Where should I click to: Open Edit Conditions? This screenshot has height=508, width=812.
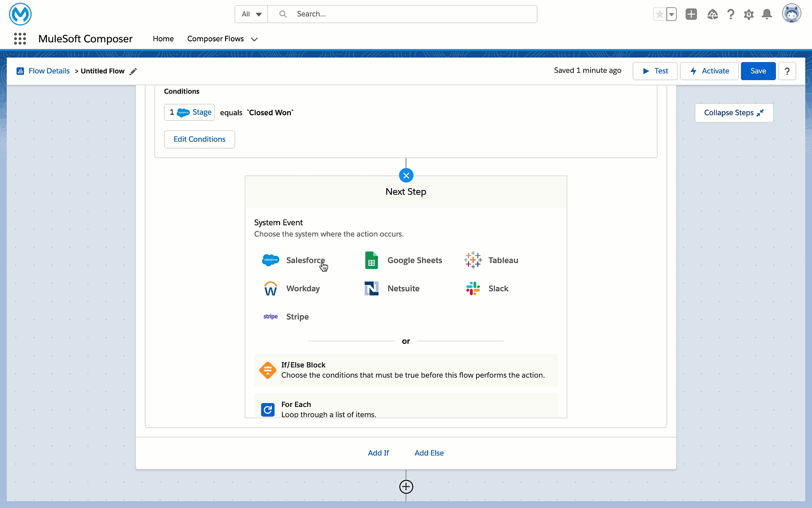(x=200, y=139)
